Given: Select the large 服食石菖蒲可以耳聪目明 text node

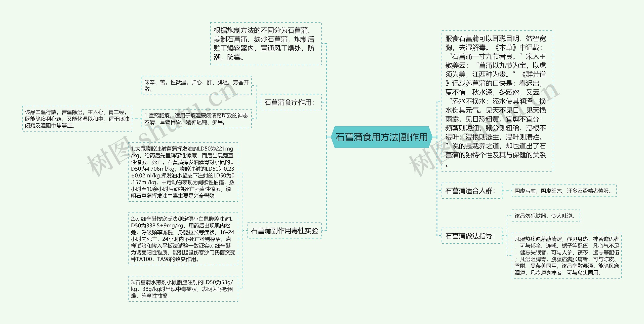Looking at the screenshot, I should pyautogui.click(x=497, y=101).
